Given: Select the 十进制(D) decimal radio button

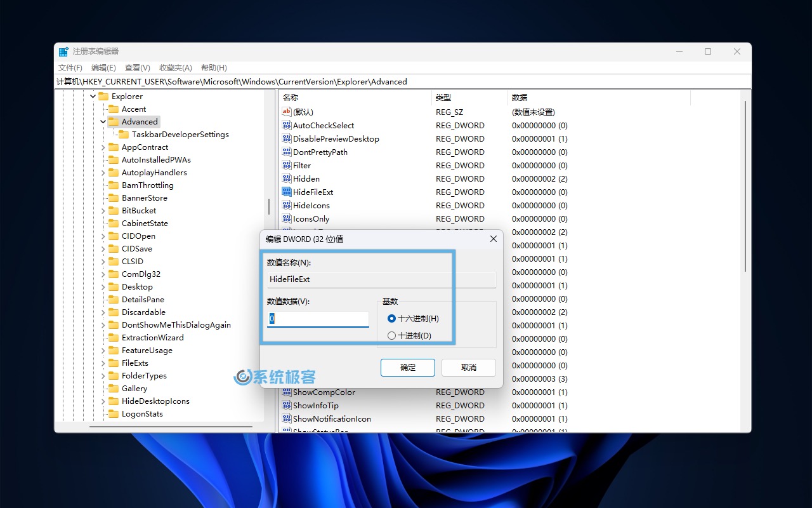Looking at the screenshot, I should pyautogui.click(x=391, y=335).
